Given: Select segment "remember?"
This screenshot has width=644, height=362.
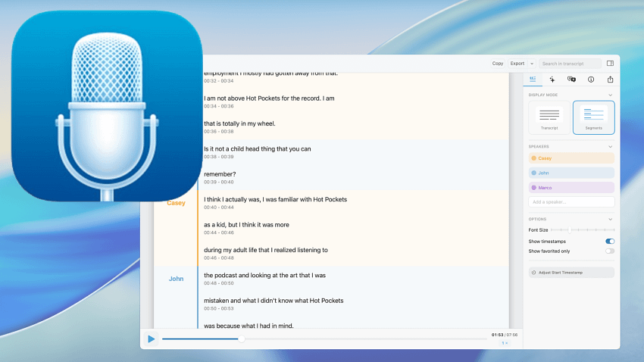Looking at the screenshot, I should coord(220,174).
